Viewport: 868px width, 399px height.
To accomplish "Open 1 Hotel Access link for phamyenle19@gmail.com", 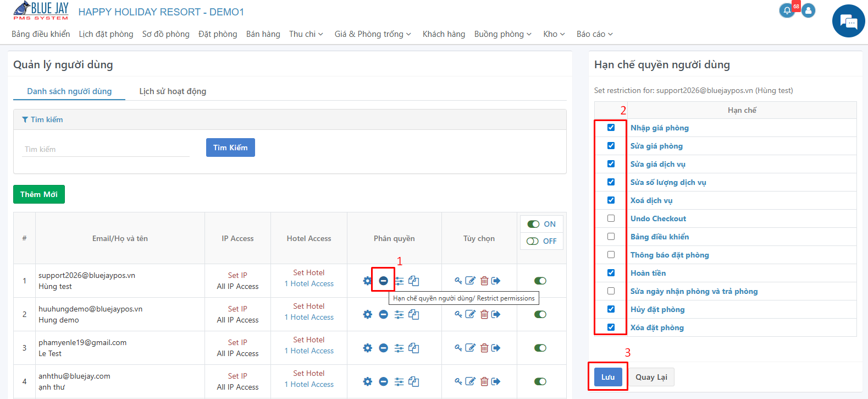I will click(309, 351).
